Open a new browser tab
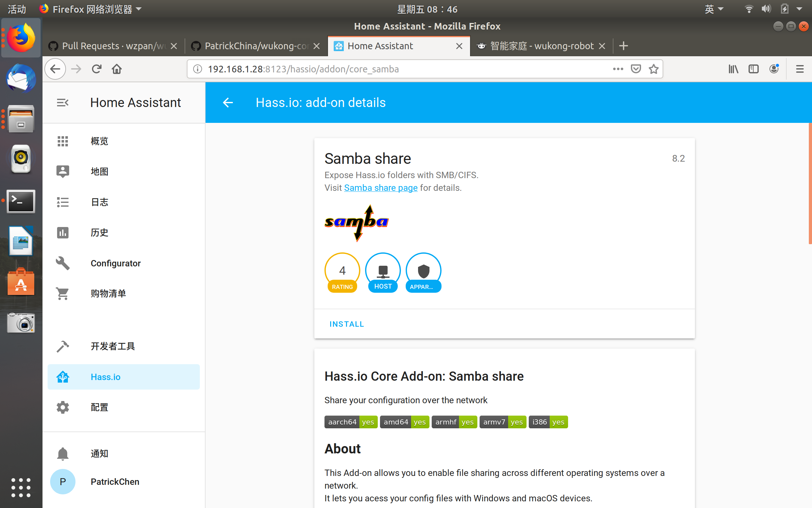Viewport: 812px width, 508px height. coord(623,46)
